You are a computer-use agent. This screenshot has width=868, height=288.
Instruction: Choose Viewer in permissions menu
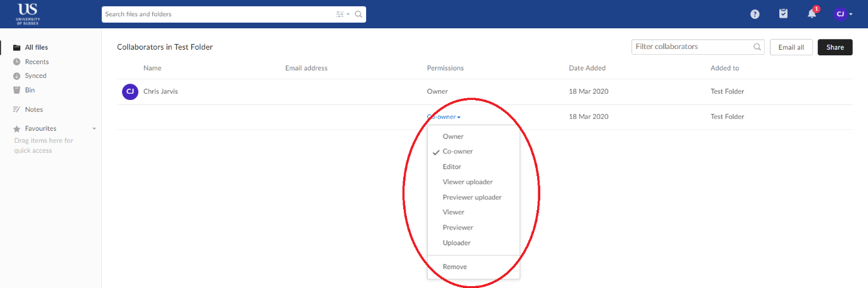click(474, 212)
